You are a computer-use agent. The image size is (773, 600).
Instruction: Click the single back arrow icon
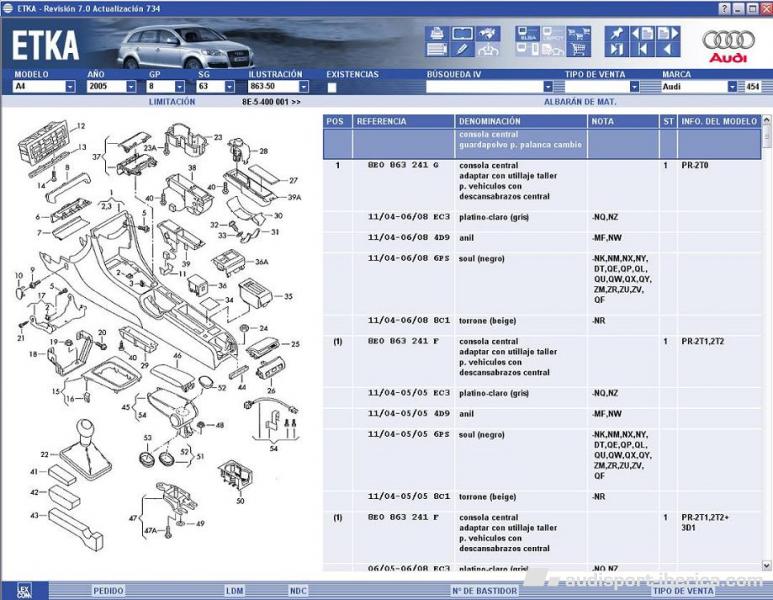click(668, 49)
